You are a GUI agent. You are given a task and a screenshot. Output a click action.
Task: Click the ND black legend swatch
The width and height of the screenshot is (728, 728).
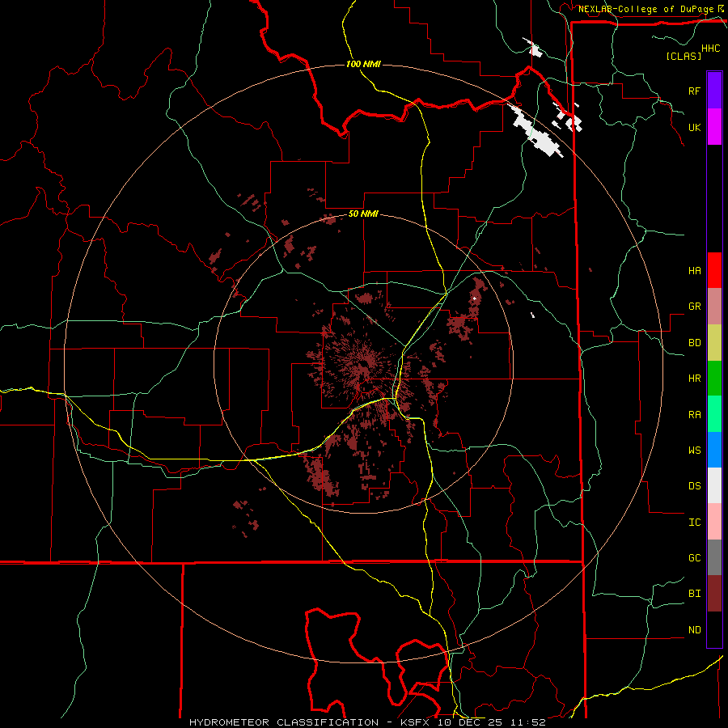714,629
